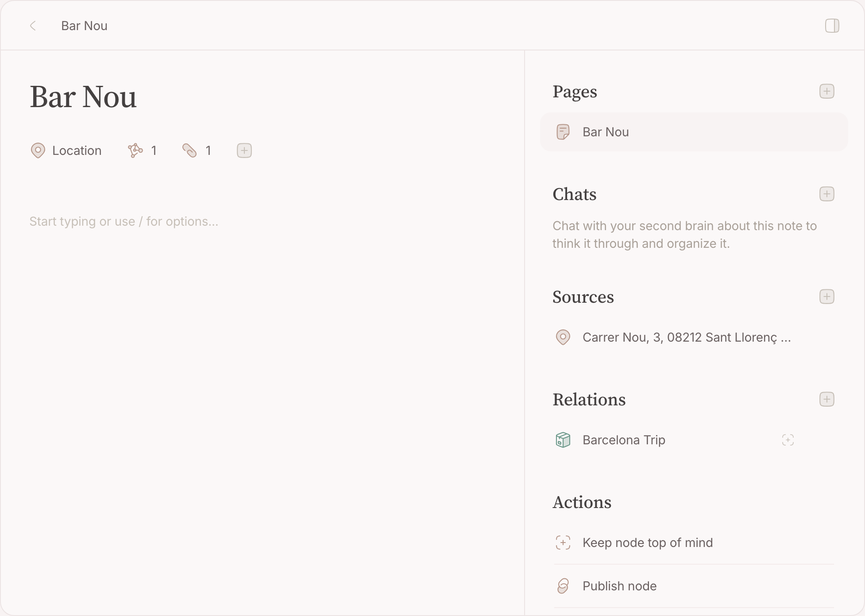Click the Bar Nou heading title
865x616 pixels.
click(83, 96)
